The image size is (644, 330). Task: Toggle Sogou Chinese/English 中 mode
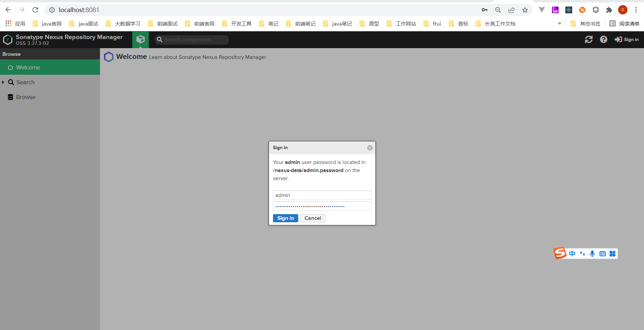pos(572,254)
